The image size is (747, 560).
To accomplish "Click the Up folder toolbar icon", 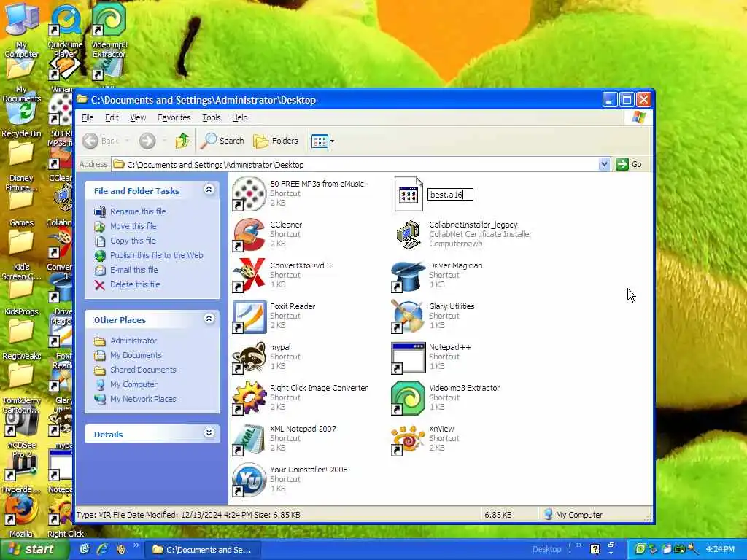I will pyautogui.click(x=182, y=141).
